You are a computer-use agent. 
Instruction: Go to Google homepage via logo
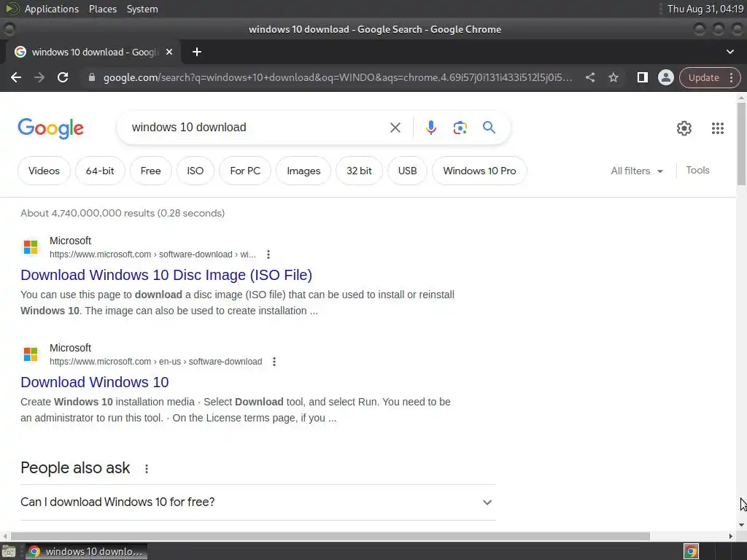point(50,128)
